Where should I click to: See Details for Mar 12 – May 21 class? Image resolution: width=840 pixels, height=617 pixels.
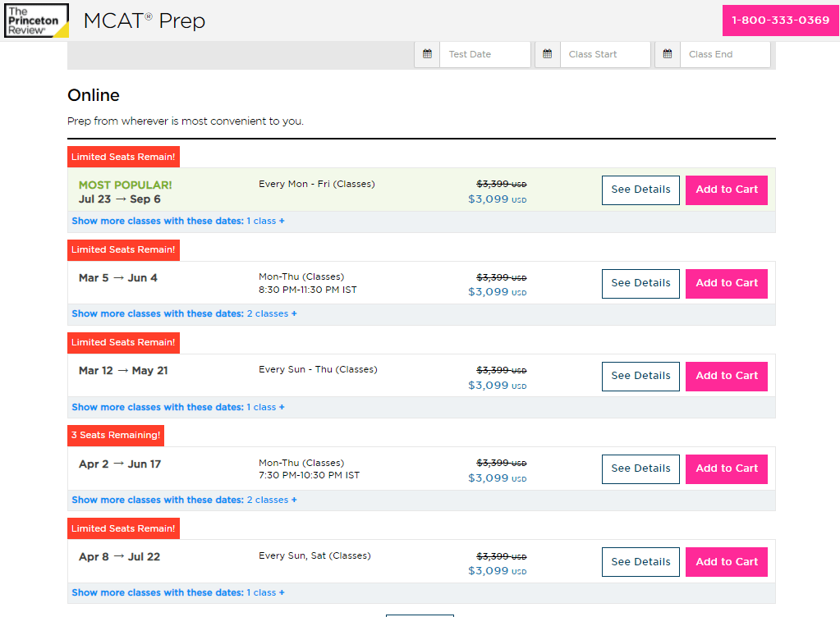tap(640, 377)
